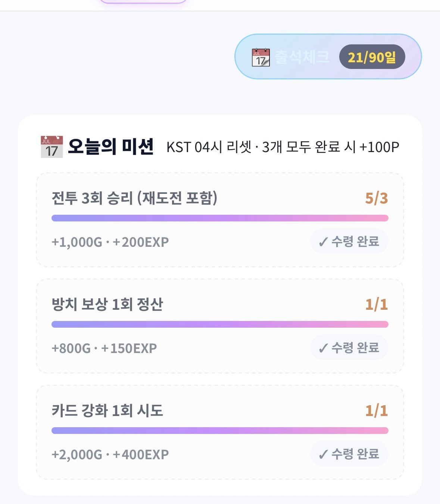The image size is (440, 504).
Task: Click the 5/3 progress count
Action: (377, 198)
